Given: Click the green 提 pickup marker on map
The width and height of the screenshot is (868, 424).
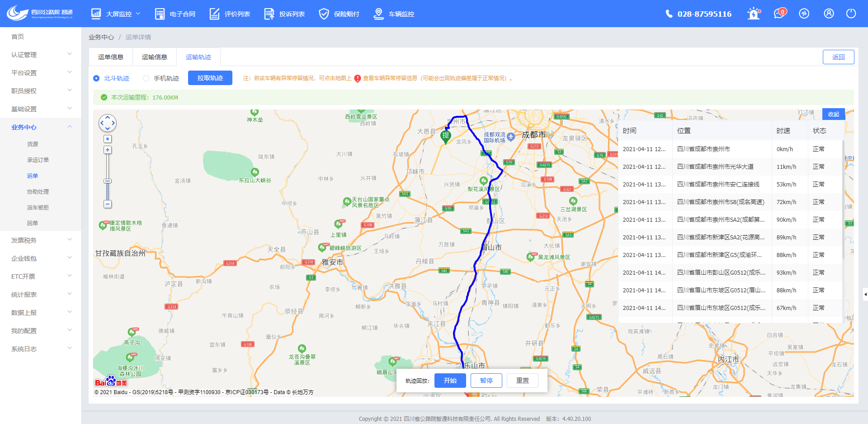Looking at the screenshot, I should 445,136.
